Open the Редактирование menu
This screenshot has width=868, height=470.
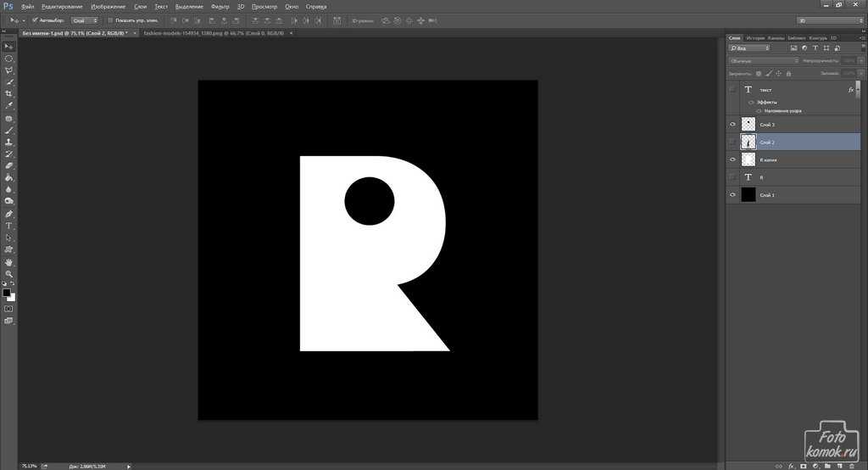pyautogui.click(x=62, y=7)
